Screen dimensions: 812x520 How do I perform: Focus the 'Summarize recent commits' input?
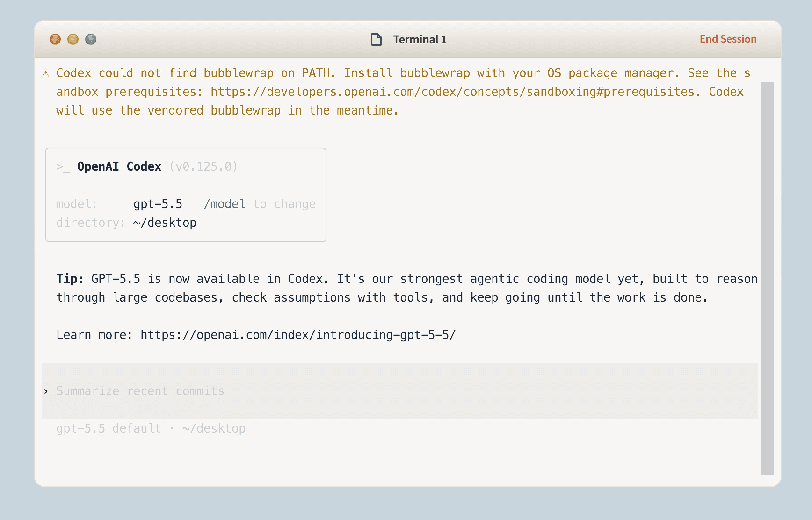[400, 391]
